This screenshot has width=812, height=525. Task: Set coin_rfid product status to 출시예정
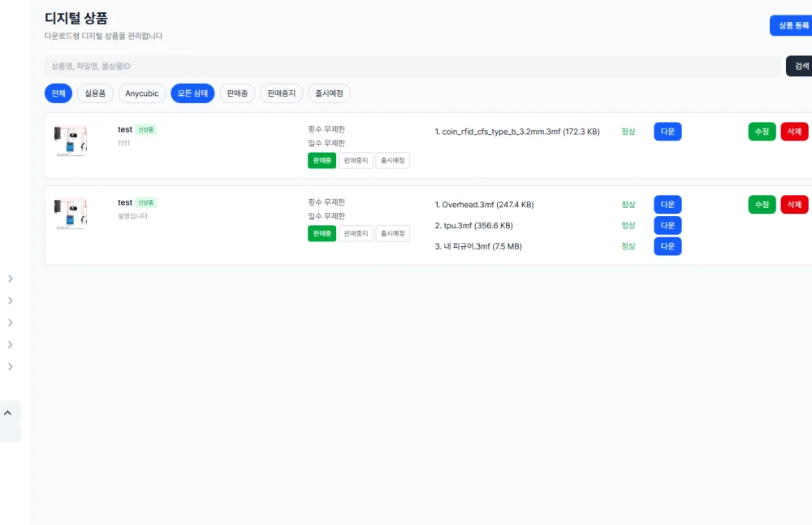tap(392, 161)
